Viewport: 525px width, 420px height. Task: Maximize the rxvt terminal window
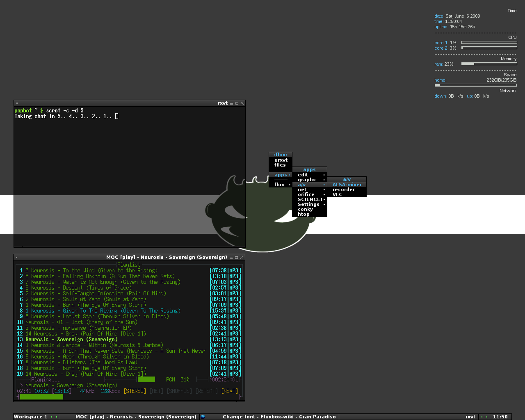coord(237,103)
